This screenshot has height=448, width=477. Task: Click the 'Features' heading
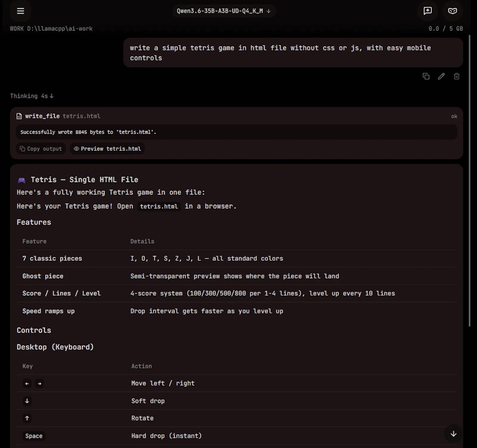point(34,222)
